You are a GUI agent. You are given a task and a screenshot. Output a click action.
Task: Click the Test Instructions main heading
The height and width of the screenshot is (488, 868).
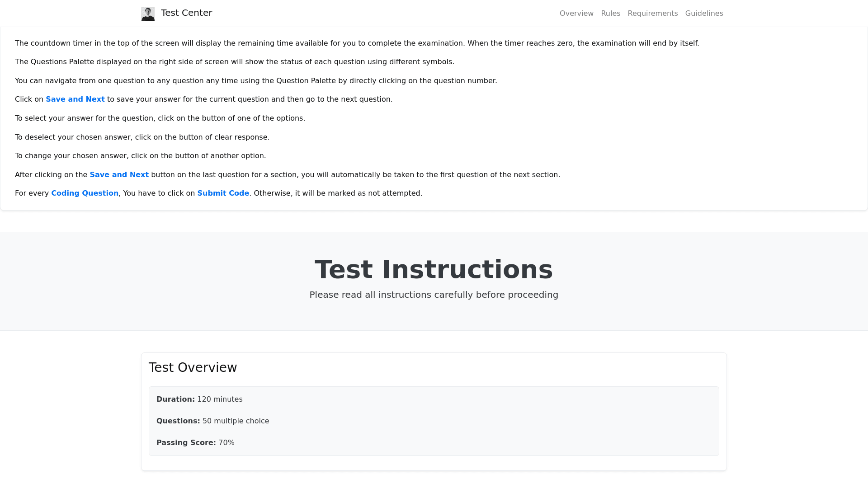(434, 269)
